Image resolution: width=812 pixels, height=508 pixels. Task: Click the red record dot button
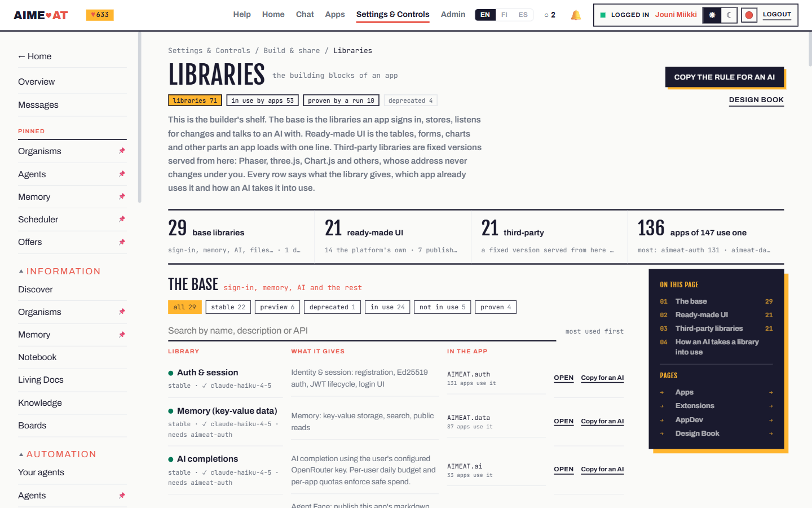[749, 15]
